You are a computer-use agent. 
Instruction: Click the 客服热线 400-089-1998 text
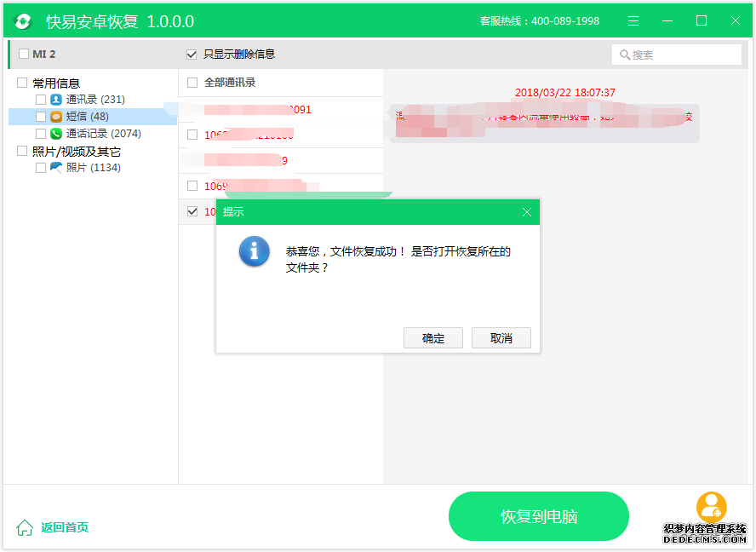point(540,21)
